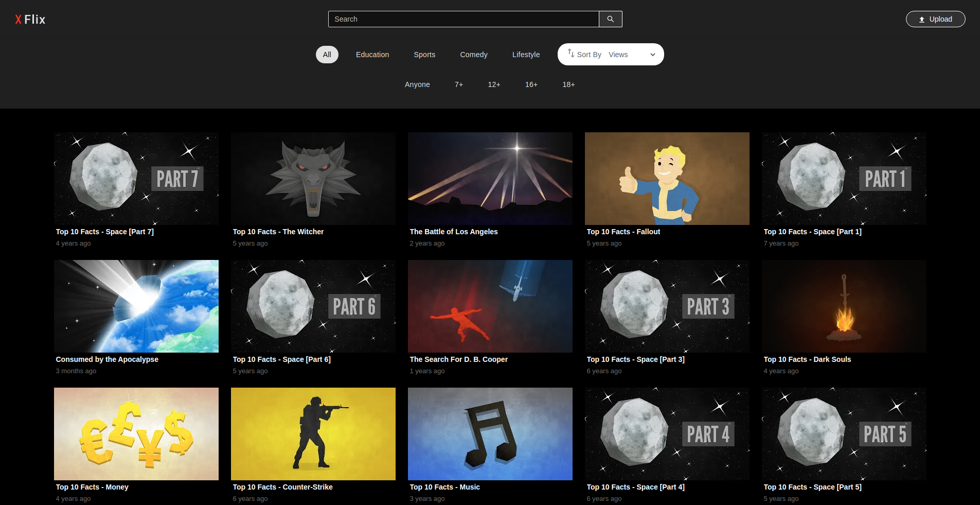Click the XFlix logo
The width and height of the screenshot is (980, 505).
coord(30,20)
